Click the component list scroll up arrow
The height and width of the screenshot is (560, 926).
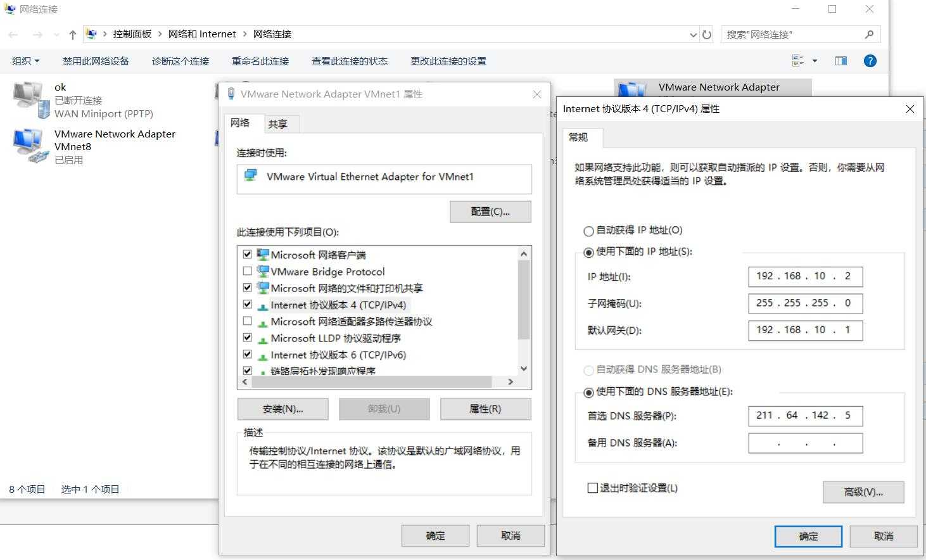point(524,253)
